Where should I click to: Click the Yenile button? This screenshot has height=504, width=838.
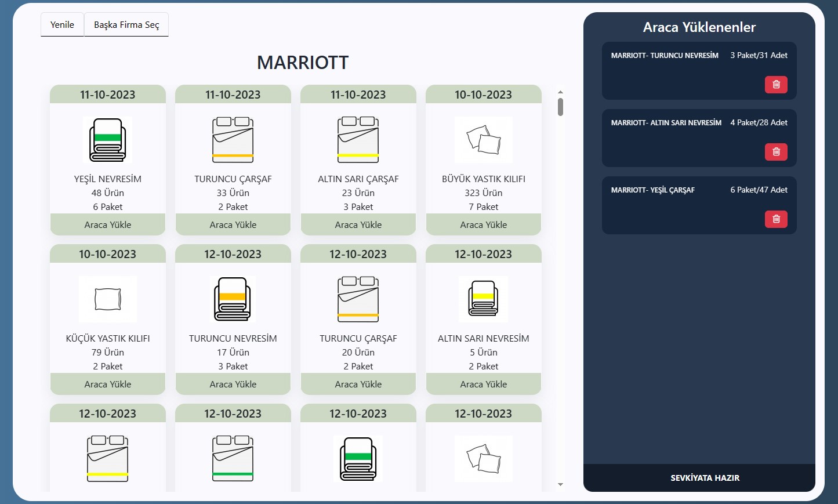(x=62, y=24)
